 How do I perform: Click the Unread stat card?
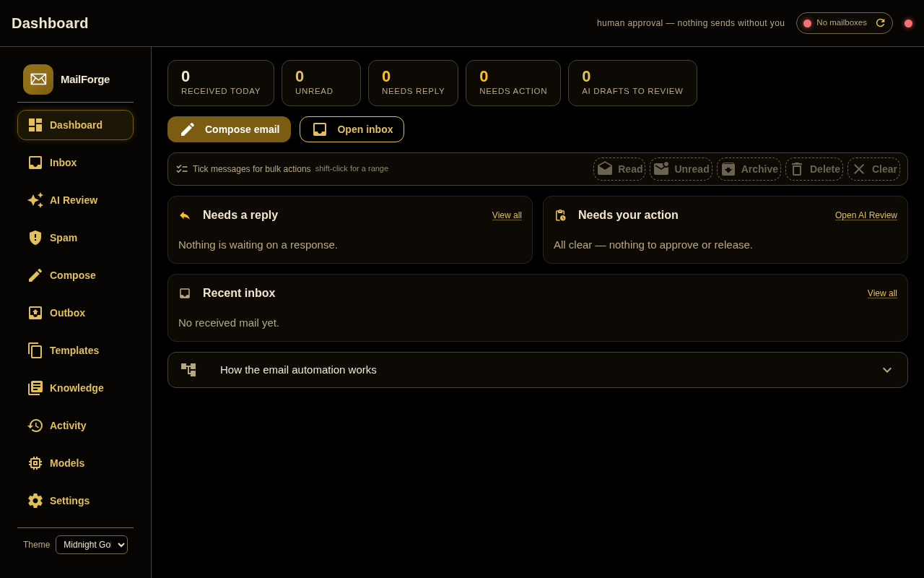(321, 83)
